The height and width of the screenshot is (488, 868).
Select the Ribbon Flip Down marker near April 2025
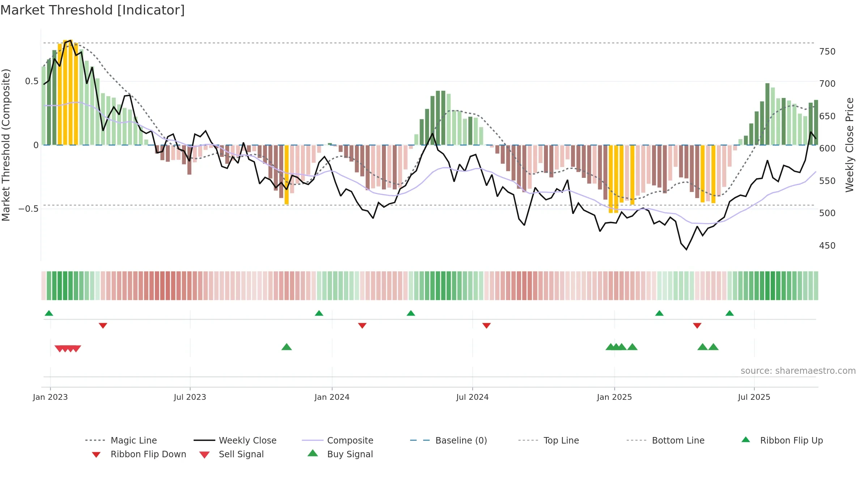(697, 326)
